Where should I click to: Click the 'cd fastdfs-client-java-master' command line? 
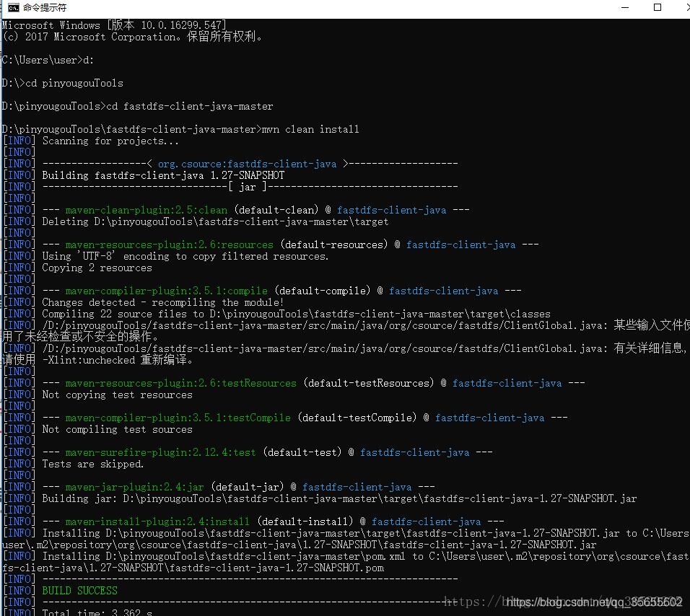click(x=137, y=107)
